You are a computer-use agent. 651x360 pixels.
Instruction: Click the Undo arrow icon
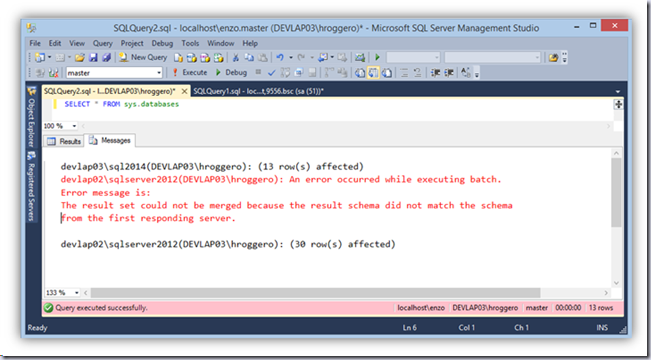coord(280,57)
